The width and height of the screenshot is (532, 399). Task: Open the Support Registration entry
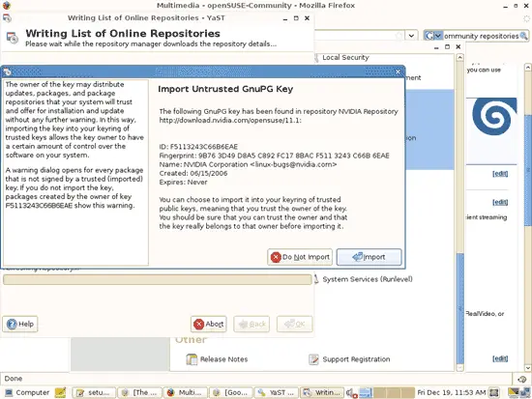(356, 359)
